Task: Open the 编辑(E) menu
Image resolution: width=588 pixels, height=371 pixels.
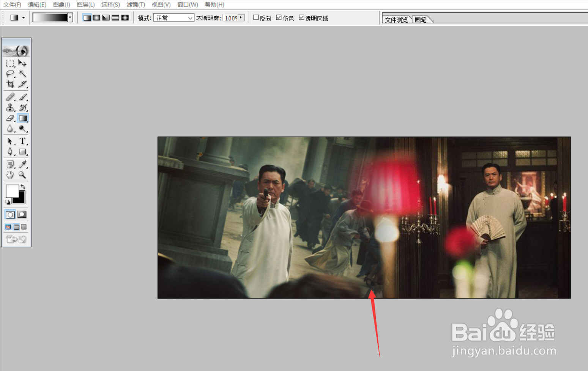Action: click(37, 5)
